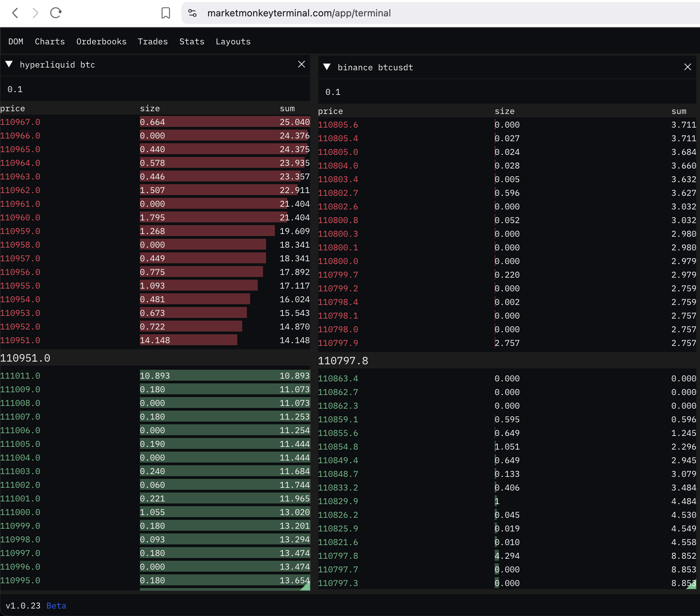This screenshot has width=700, height=616.
Task: Open the hyperliquid 0.1 tick size selector
Action: [x=15, y=89]
